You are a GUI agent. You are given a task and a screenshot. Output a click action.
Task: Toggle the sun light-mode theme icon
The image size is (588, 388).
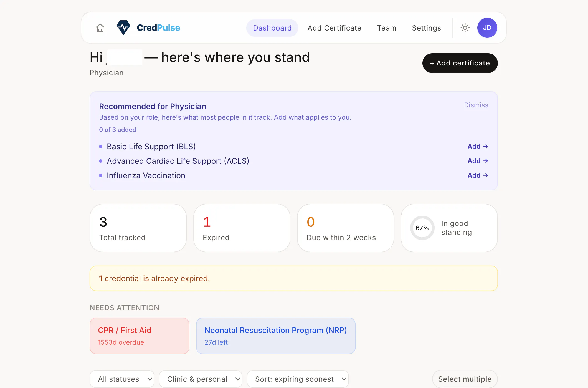click(465, 28)
